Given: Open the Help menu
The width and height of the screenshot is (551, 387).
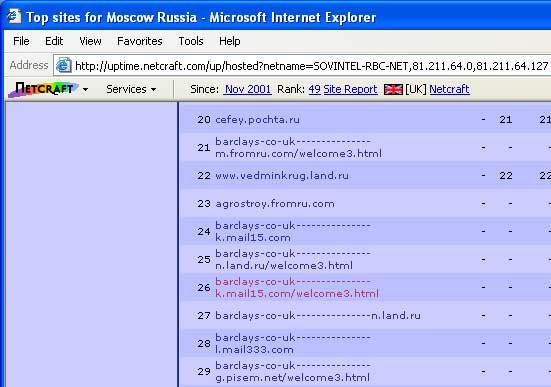Looking at the screenshot, I should [x=229, y=41].
